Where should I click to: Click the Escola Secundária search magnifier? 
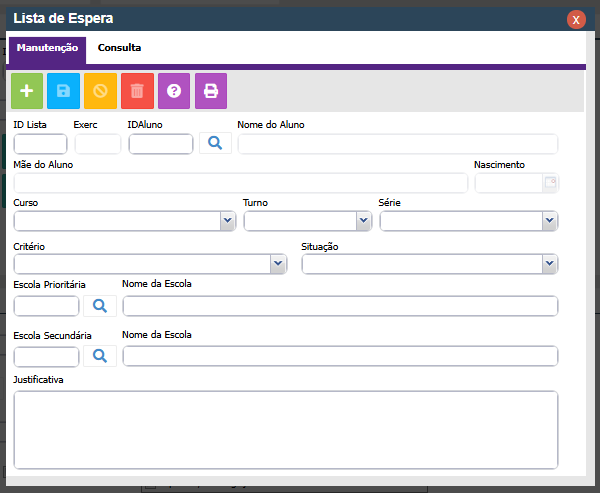[100, 356]
